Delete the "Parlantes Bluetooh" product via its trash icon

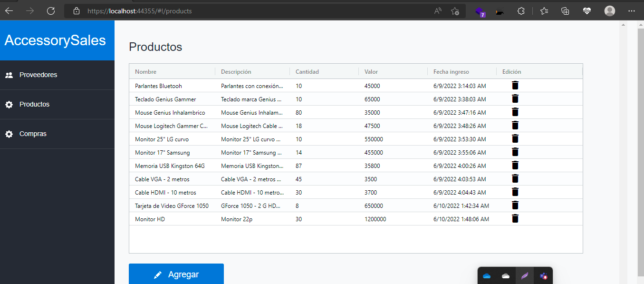(515, 86)
